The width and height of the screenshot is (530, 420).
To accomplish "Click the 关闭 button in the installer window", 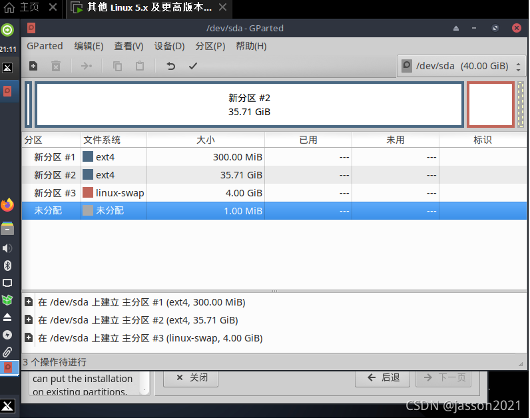I will 191,378.
